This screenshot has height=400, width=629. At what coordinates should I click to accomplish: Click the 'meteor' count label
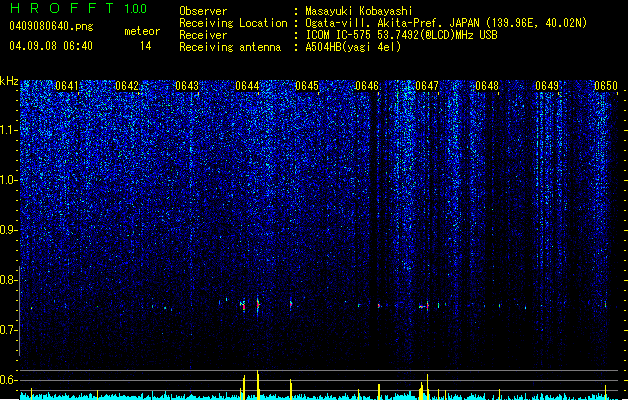coord(142,31)
